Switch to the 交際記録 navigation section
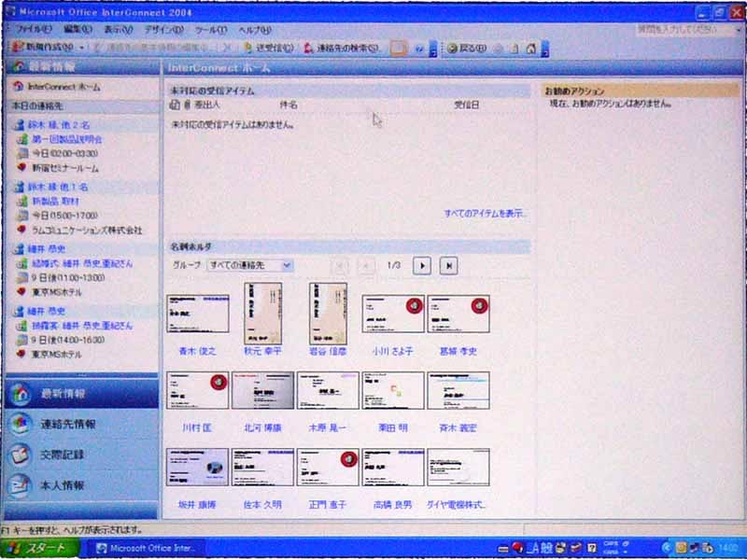Screen dimensions: 747x560 [81, 455]
